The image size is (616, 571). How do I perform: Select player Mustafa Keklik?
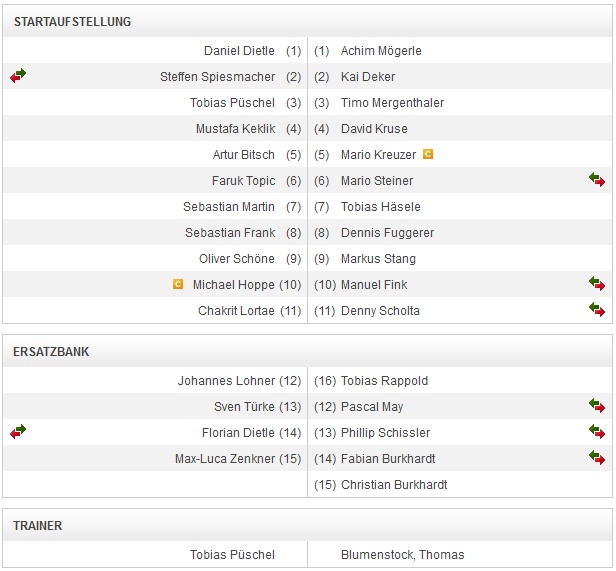tap(235, 129)
